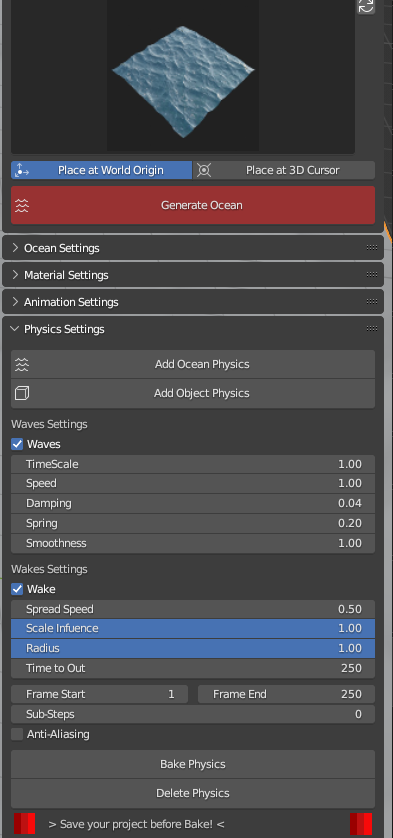
Task: Click the Frame End input field
Action: 287,694
